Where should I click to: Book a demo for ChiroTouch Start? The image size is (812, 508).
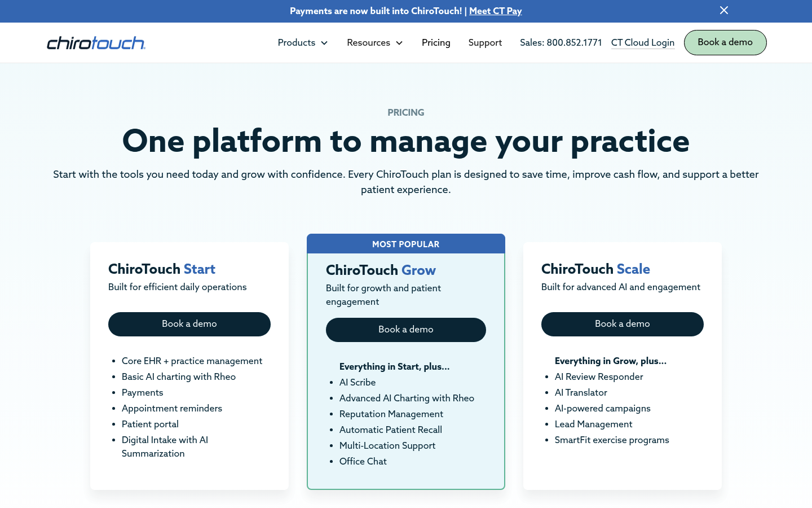pyautogui.click(x=189, y=324)
